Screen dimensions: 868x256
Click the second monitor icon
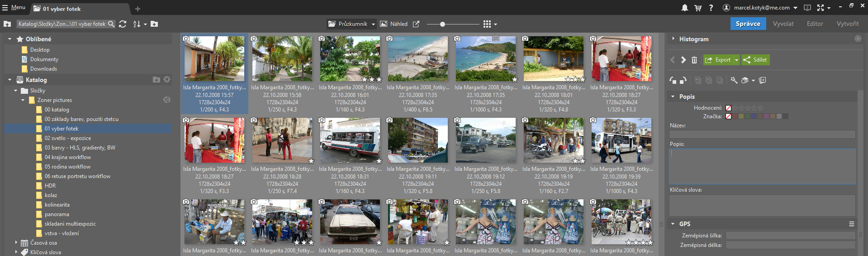(807, 8)
